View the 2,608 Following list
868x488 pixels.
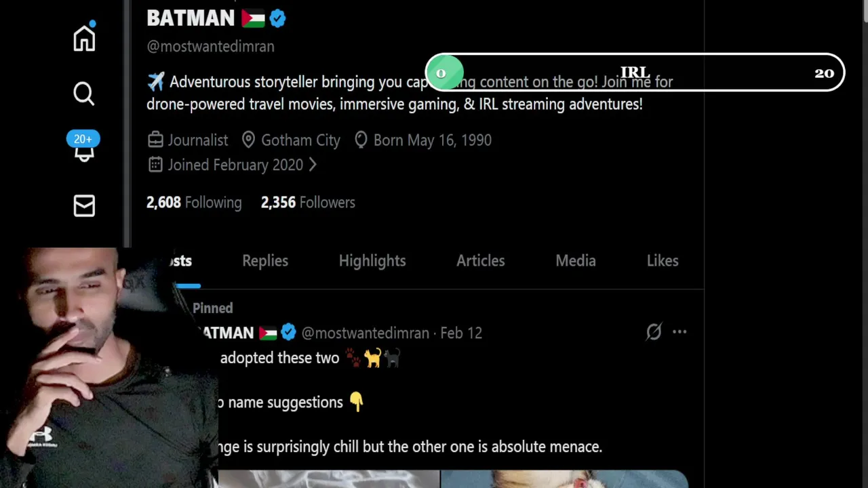(194, 203)
